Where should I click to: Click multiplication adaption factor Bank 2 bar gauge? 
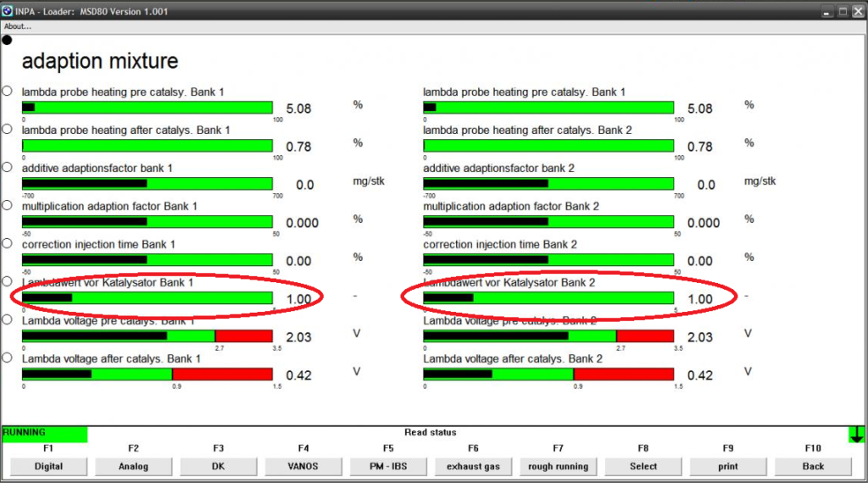[x=548, y=222]
